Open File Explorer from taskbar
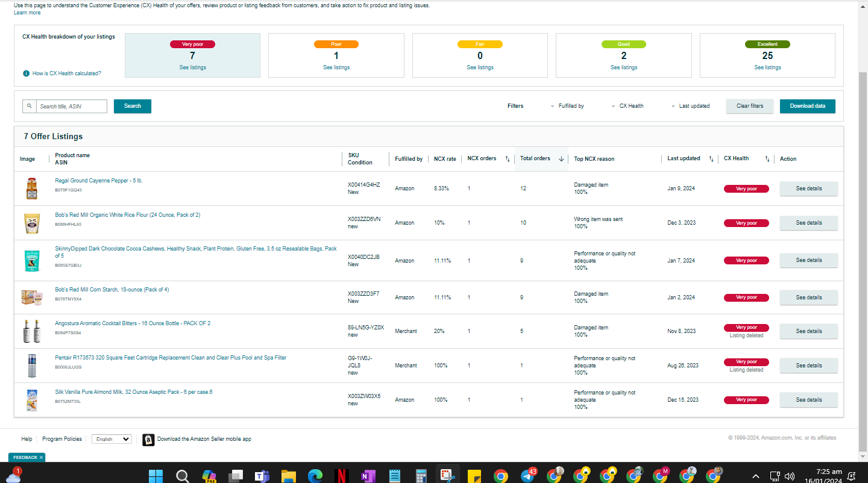The width and height of the screenshot is (868, 483). point(289,476)
